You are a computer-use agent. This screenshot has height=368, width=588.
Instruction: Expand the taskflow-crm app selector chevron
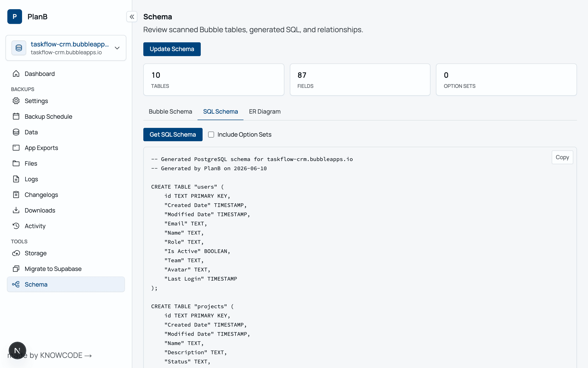[117, 48]
